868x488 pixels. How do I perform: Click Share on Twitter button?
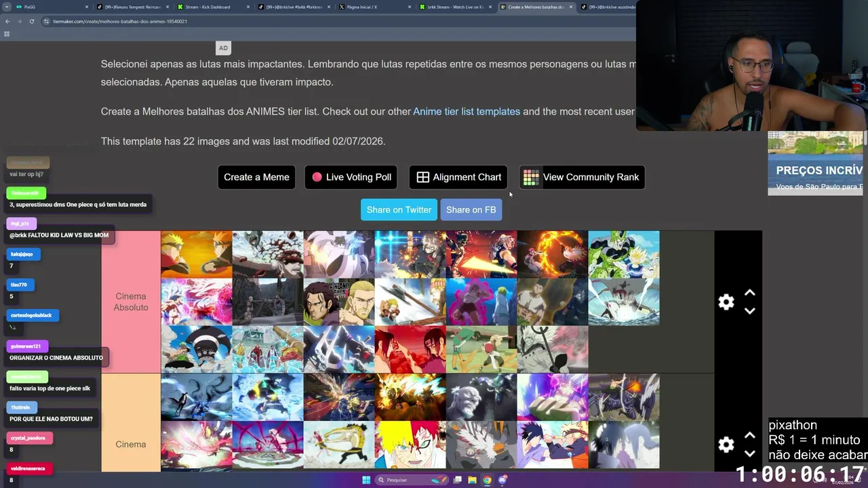399,209
